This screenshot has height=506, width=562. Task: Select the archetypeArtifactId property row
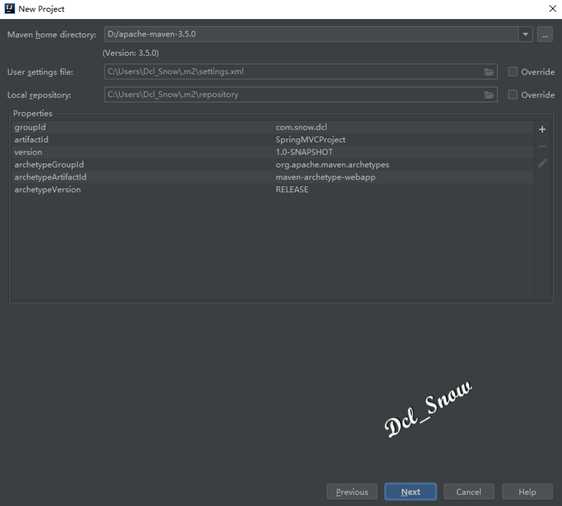(273, 177)
